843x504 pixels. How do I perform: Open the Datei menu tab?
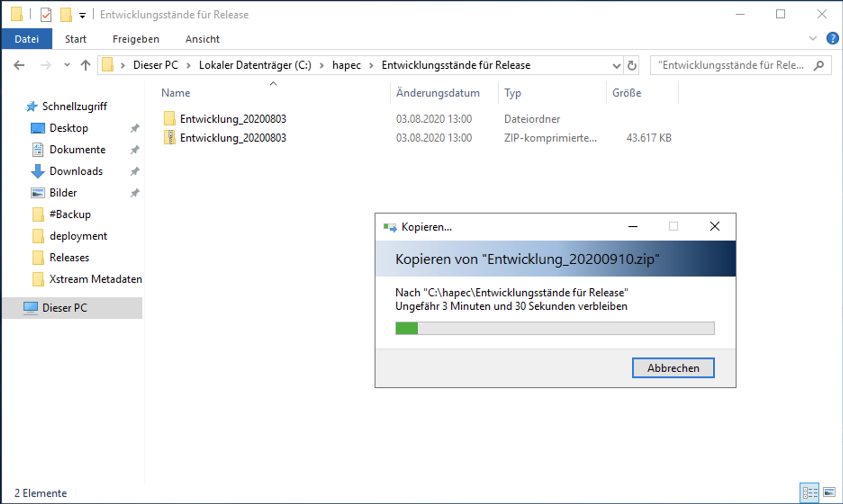pos(27,39)
